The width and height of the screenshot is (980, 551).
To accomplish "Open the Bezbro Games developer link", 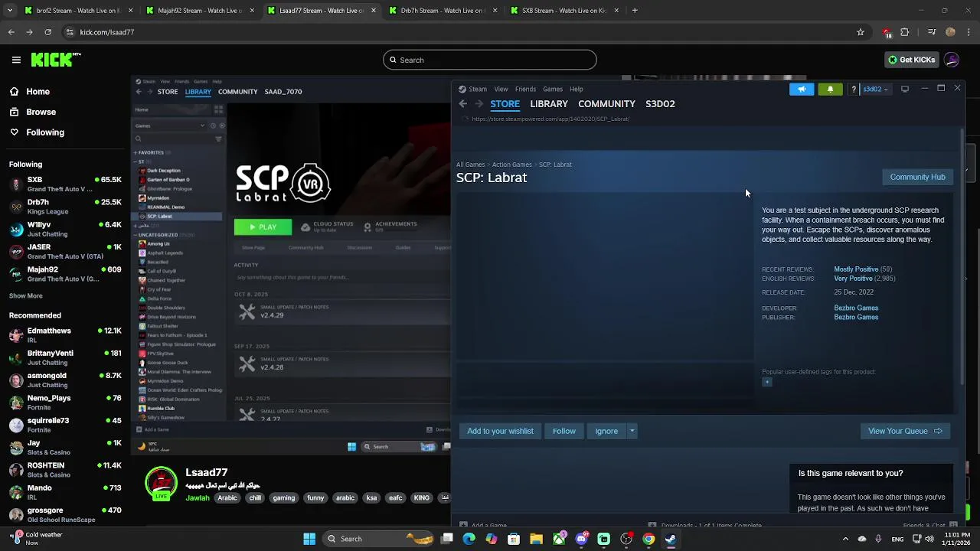I will (x=856, y=308).
